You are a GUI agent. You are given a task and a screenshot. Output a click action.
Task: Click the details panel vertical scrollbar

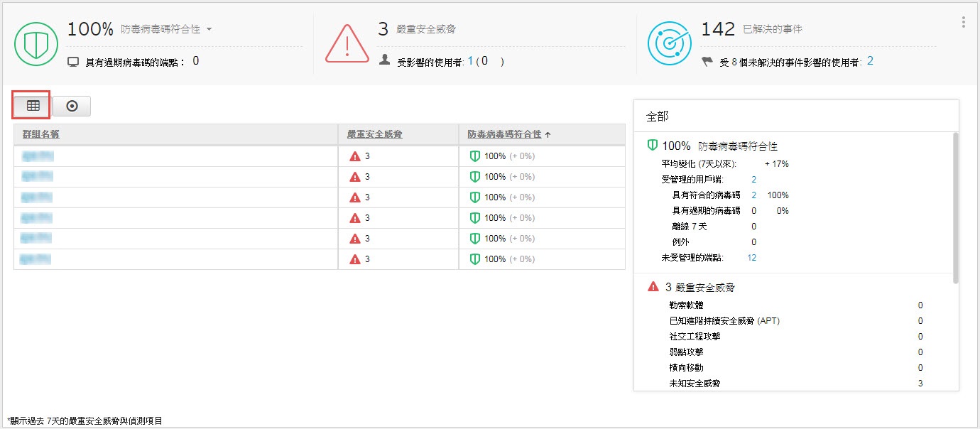click(956, 207)
